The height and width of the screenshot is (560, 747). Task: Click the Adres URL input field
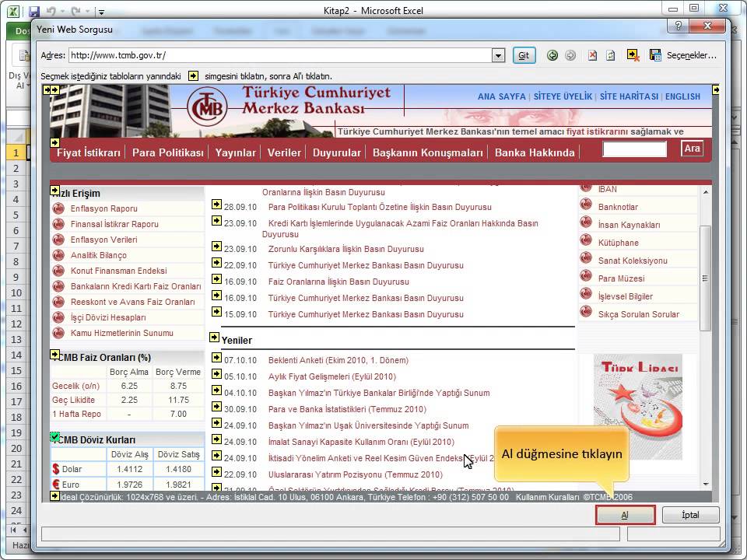tap(281, 55)
